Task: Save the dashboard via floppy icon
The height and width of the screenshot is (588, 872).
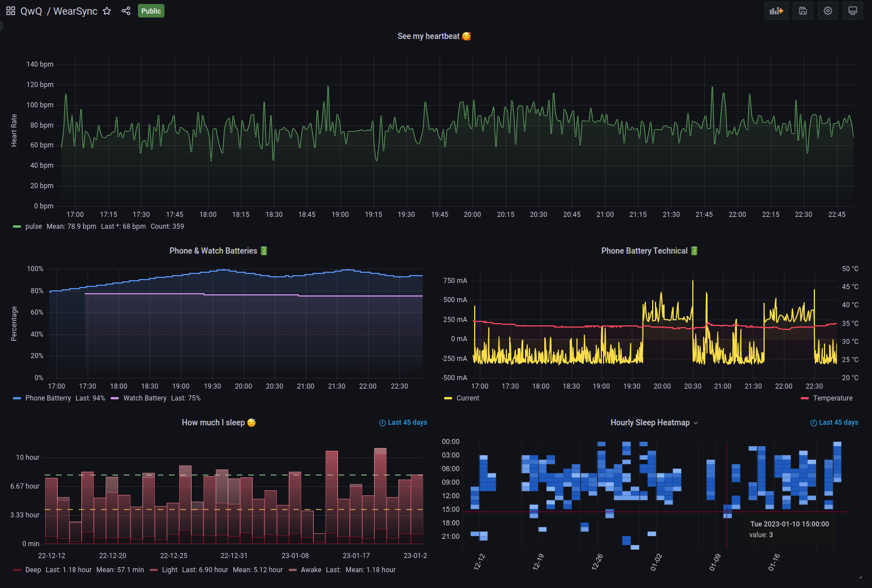Action: click(x=802, y=10)
